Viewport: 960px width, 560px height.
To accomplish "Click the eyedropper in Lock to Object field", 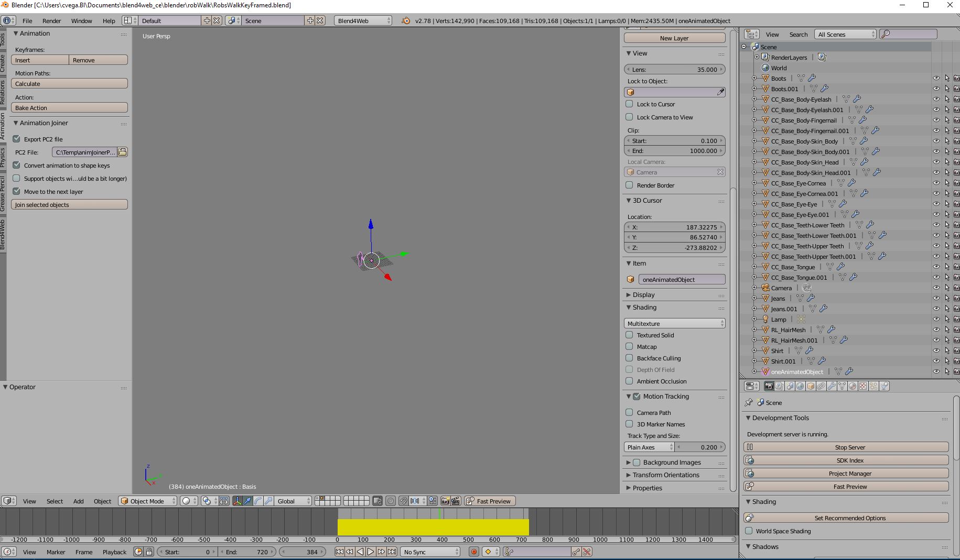I will 720,92.
